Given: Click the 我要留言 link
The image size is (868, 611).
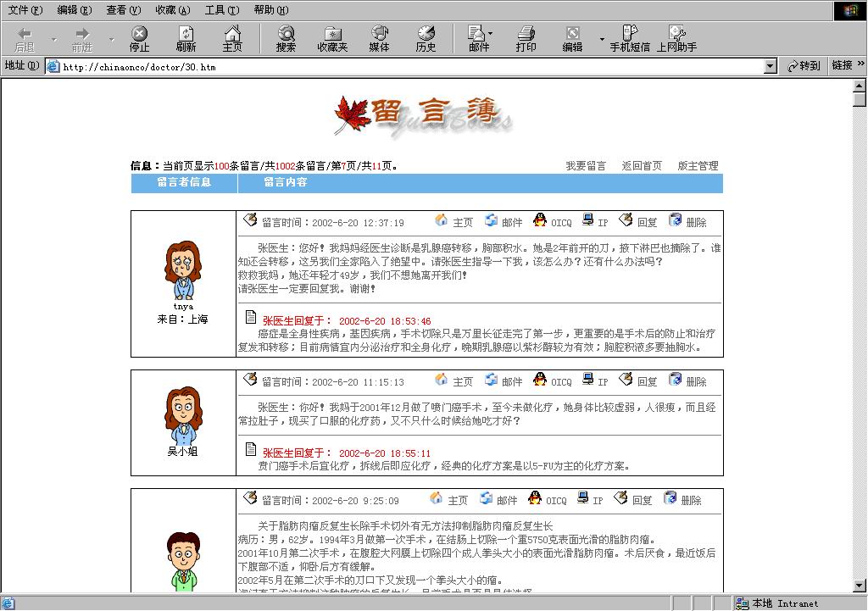Looking at the screenshot, I should [x=586, y=165].
